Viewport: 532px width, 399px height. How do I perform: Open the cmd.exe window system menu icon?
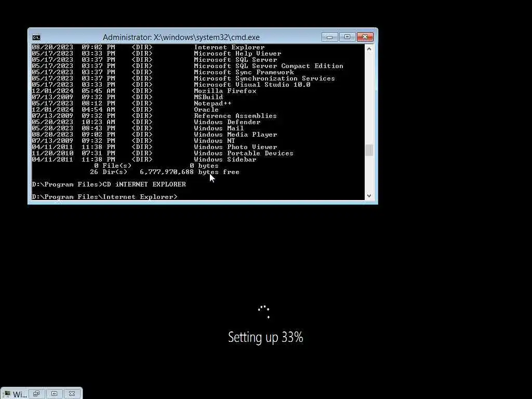pyautogui.click(x=36, y=37)
